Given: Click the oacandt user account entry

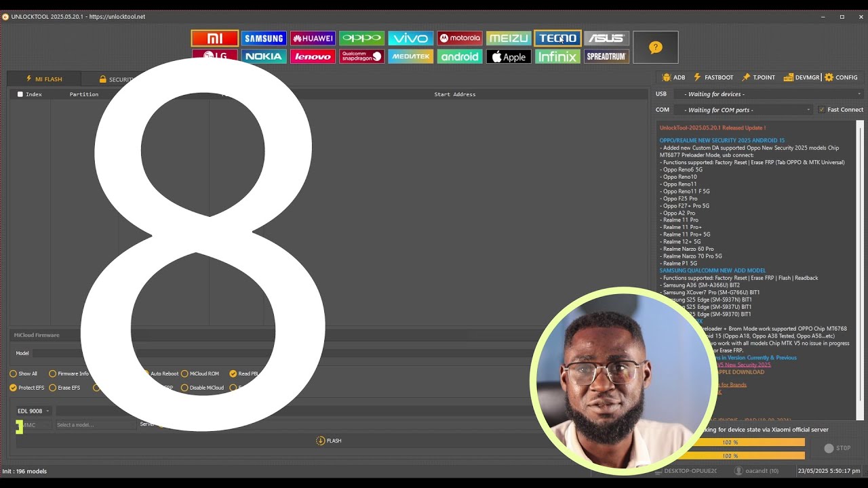Looking at the screenshot, I should click(756, 470).
